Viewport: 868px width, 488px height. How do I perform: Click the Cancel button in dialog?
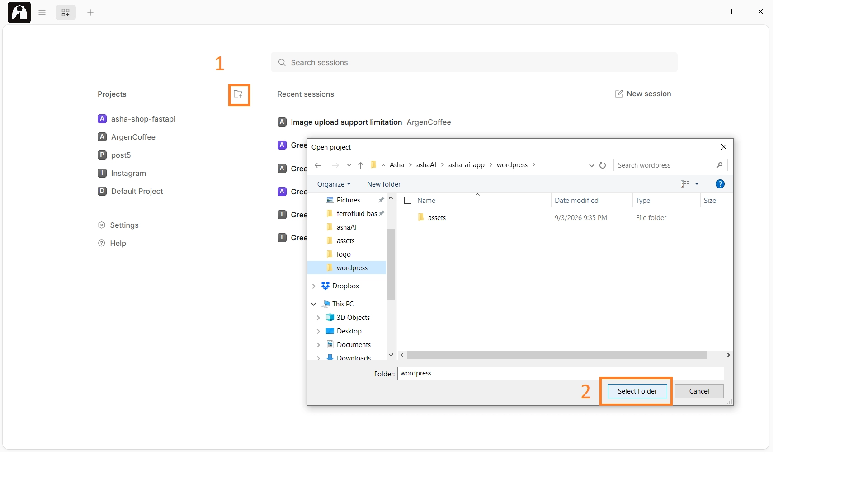click(x=699, y=391)
